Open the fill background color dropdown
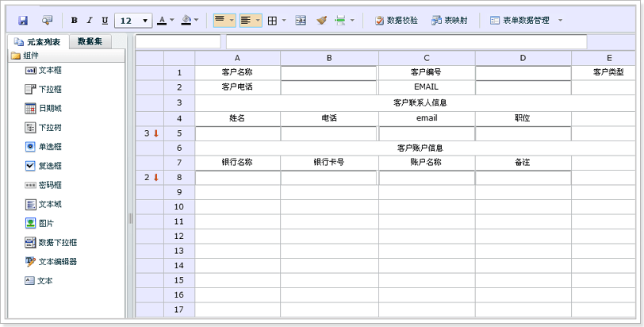 coord(190,21)
